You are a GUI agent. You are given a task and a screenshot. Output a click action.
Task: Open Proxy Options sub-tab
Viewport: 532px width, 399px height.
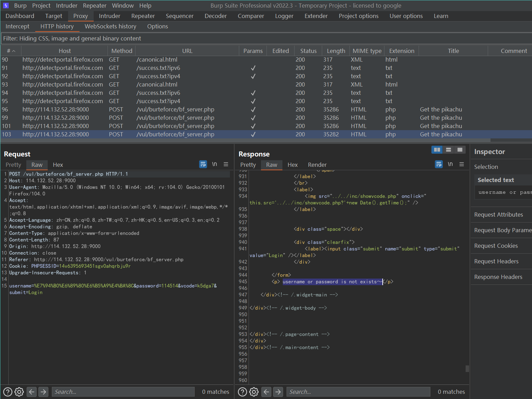point(157,26)
